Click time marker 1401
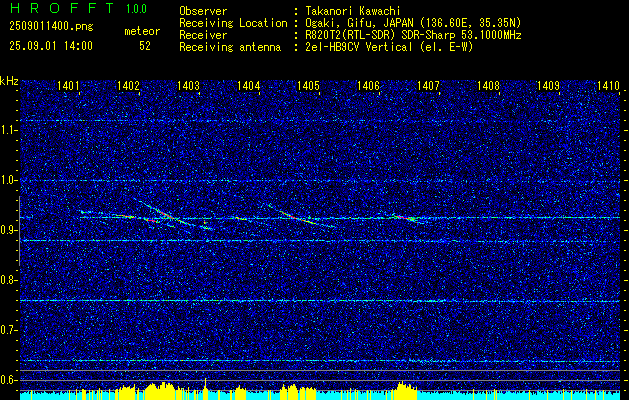This screenshot has height=400, width=629. tap(68, 85)
